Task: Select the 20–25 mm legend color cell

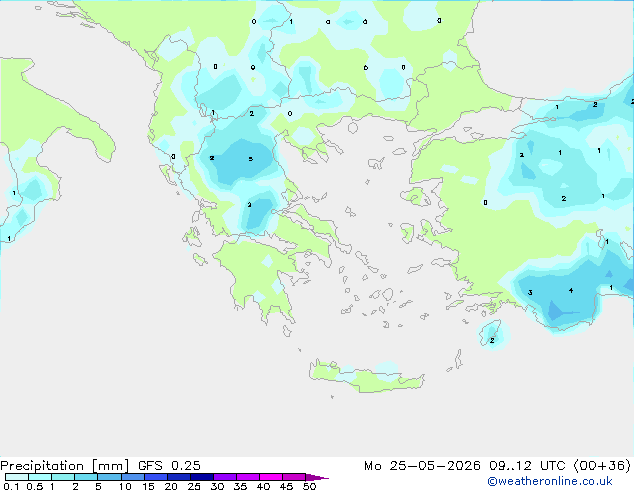Action: (x=179, y=477)
